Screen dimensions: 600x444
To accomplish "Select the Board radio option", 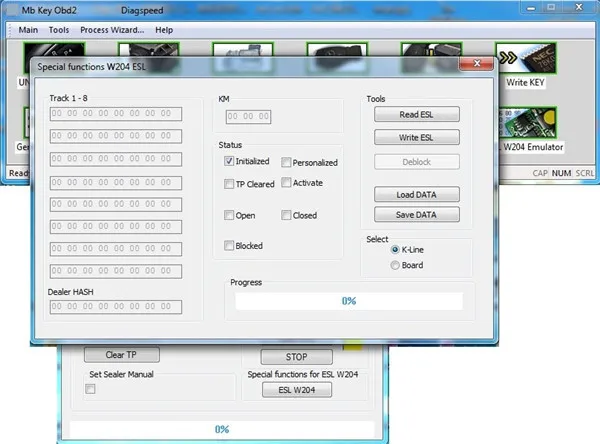I will click(395, 265).
